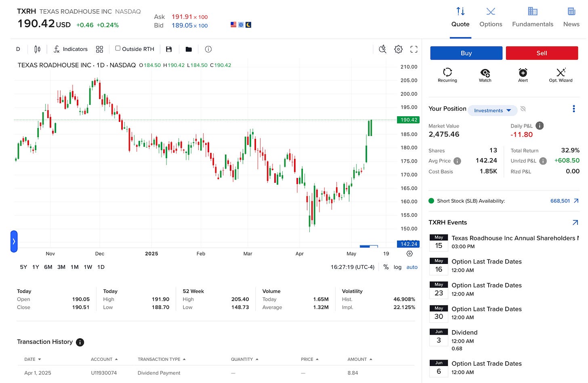The height and width of the screenshot is (383, 588).
Task: Toggle percent scale on chart
Action: click(x=386, y=267)
